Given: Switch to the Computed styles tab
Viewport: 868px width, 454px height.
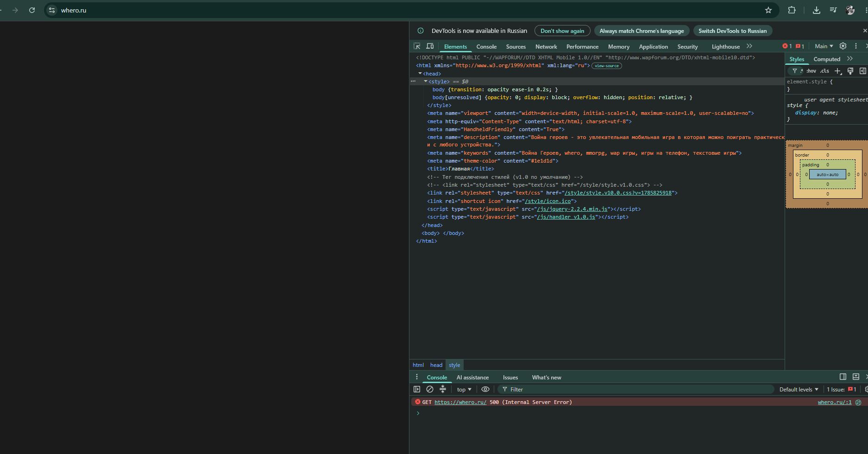Looking at the screenshot, I should (827, 59).
